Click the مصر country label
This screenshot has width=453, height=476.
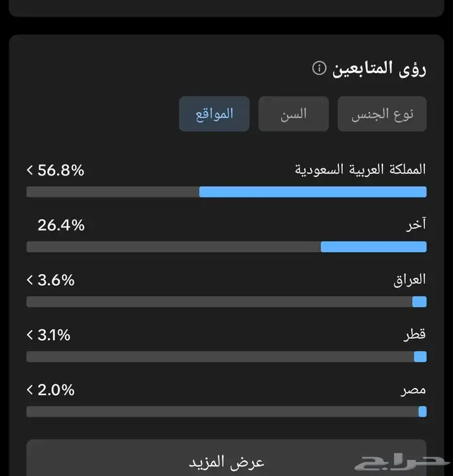coord(413,391)
